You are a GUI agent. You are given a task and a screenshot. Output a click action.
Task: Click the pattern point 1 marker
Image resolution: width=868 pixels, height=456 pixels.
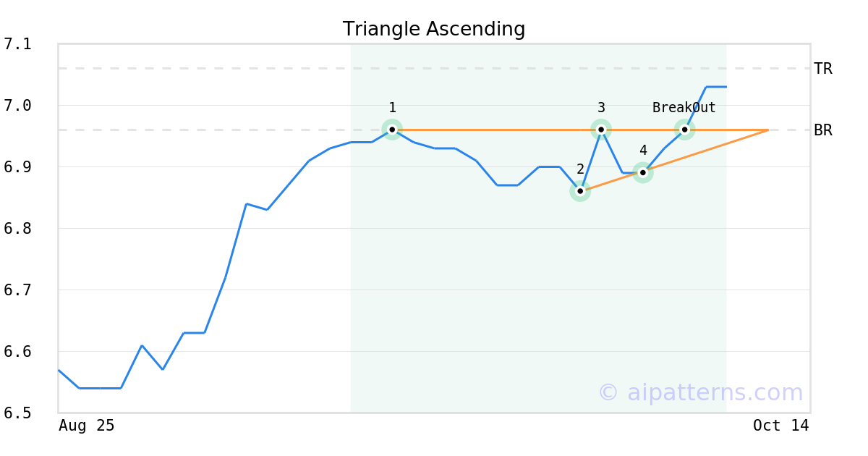point(392,130)
